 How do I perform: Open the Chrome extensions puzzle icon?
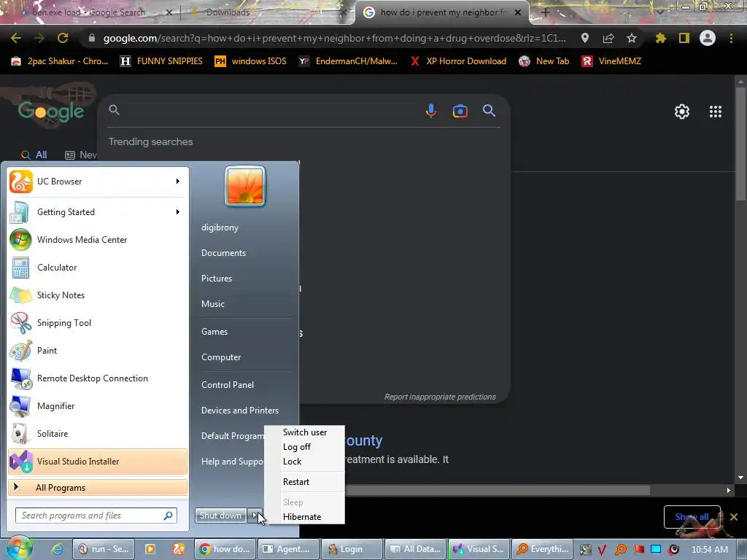660,38
